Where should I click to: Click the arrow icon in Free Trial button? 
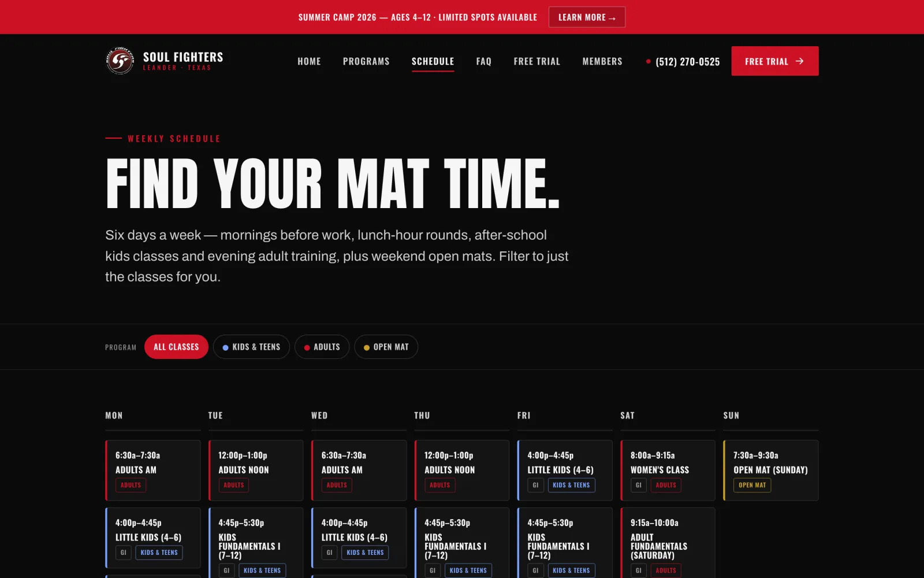pyautogui.click(x=800, y=61)
